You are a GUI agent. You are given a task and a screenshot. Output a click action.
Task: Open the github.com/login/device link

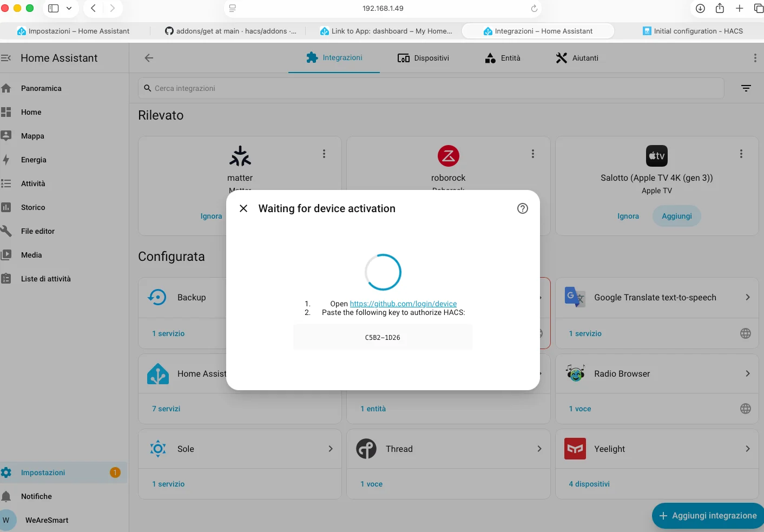coord(403,304)
